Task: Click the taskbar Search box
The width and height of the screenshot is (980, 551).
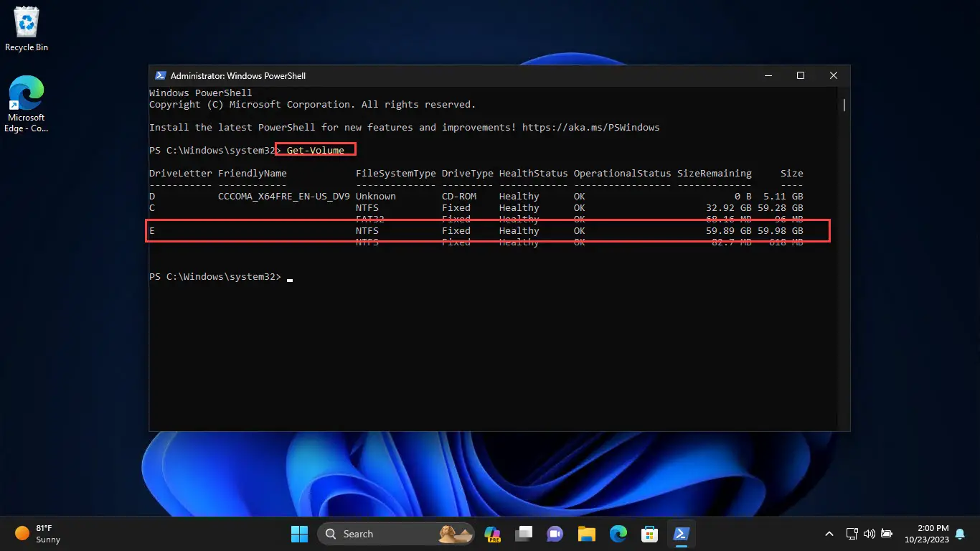Action: click(x=397, y=534)
